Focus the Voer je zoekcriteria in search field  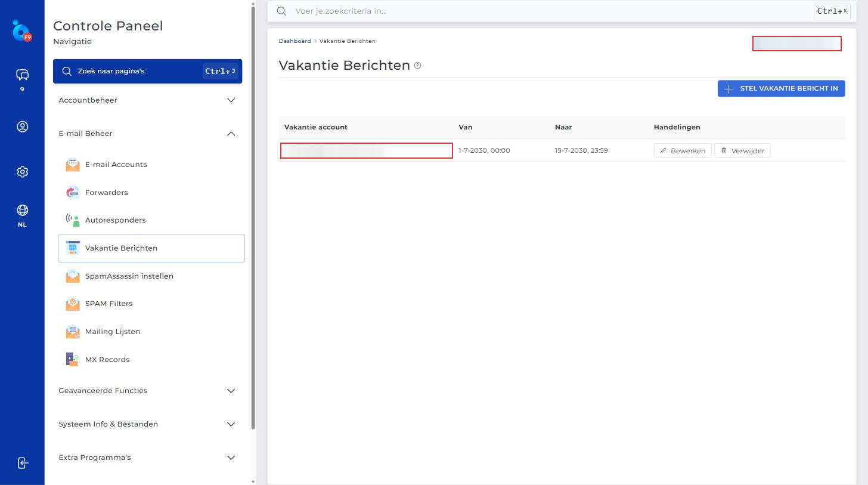pyautogui.click(x=551, y=11)
